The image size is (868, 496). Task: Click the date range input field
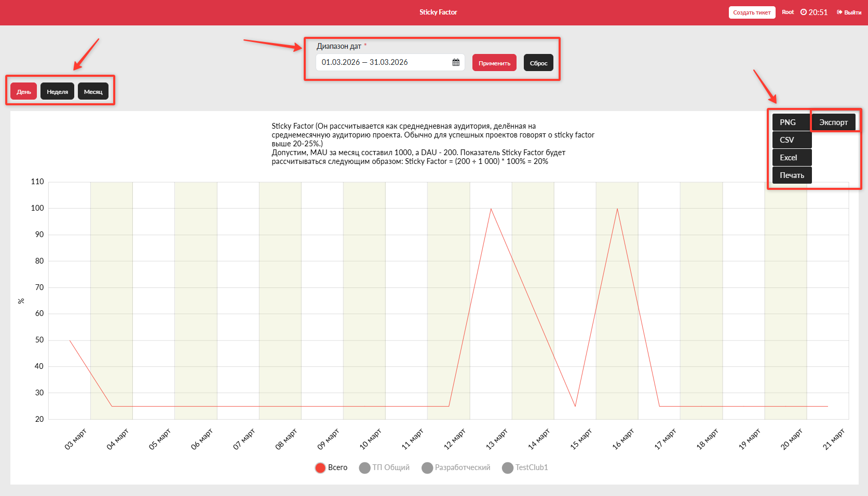coord(390,62)
